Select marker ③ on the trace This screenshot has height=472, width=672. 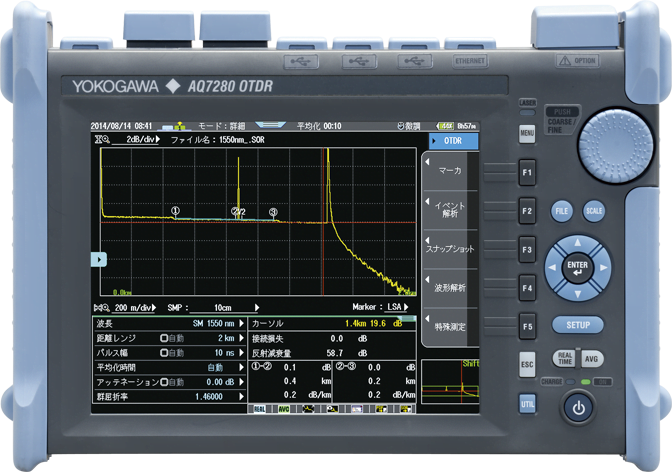click(x=273, y=212)
